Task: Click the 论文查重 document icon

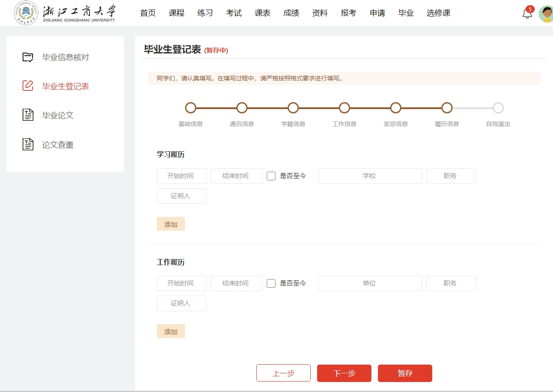Action: coord(28,144)
